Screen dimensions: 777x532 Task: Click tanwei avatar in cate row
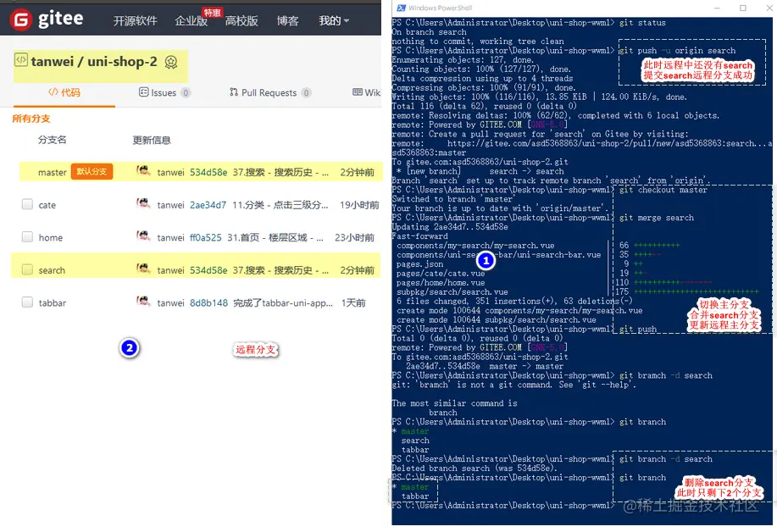pos(144,203)
